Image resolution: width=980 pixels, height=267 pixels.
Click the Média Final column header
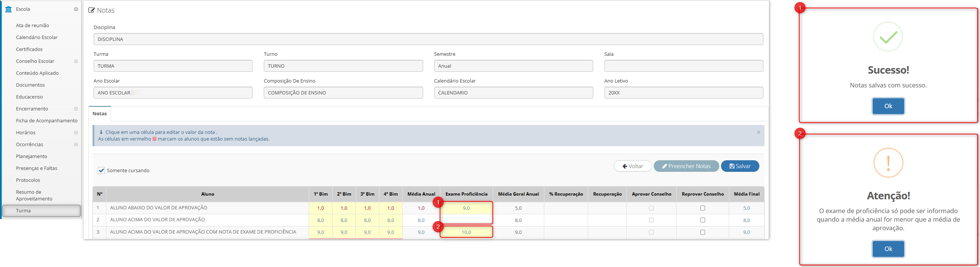pyautogui.click(x=746, y=194)
